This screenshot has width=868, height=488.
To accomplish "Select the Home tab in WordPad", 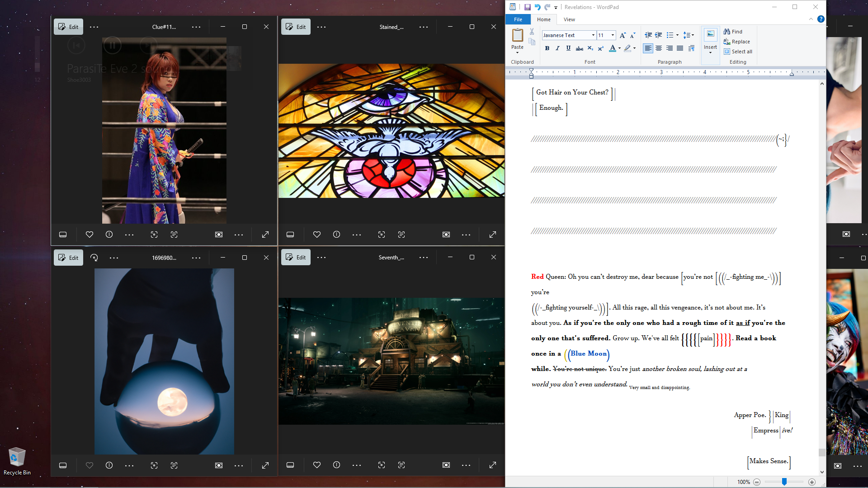I will click(544, 19).
